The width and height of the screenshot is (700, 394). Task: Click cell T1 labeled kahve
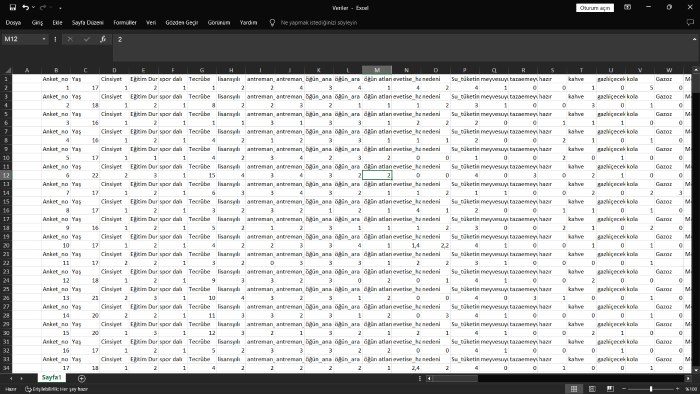(x=581, y=79)
